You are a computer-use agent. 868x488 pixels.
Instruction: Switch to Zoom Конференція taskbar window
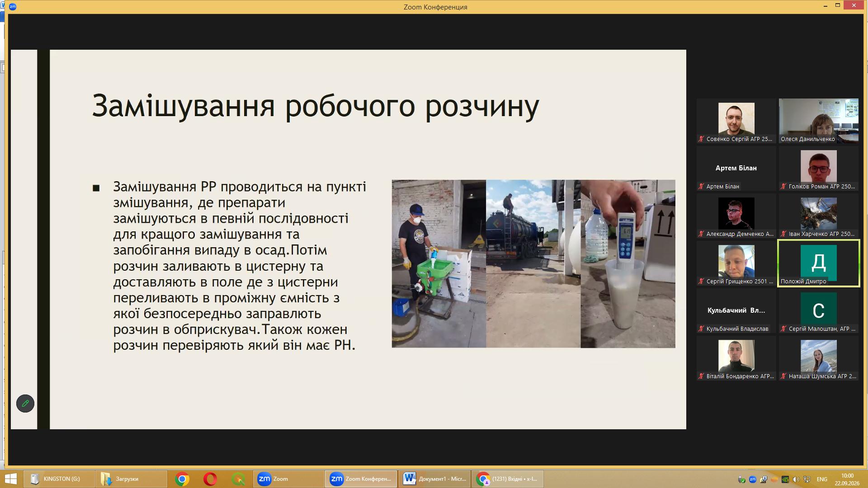click(361, 479)
